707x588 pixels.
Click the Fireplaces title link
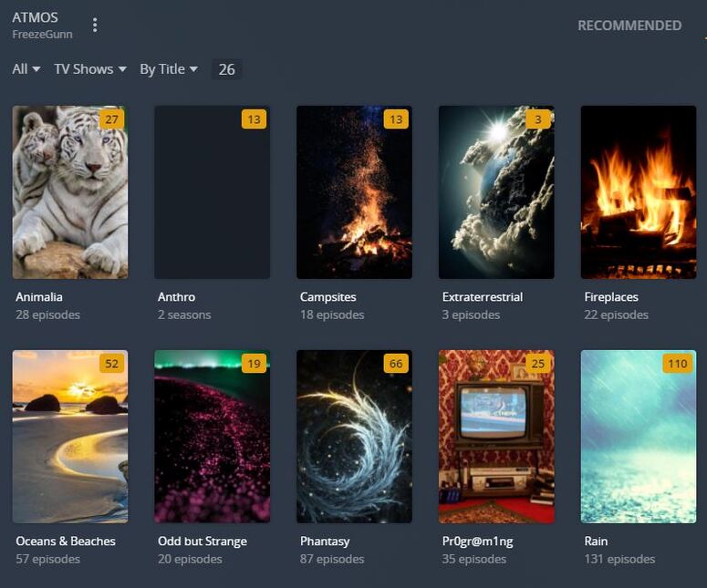click(611, 297)
